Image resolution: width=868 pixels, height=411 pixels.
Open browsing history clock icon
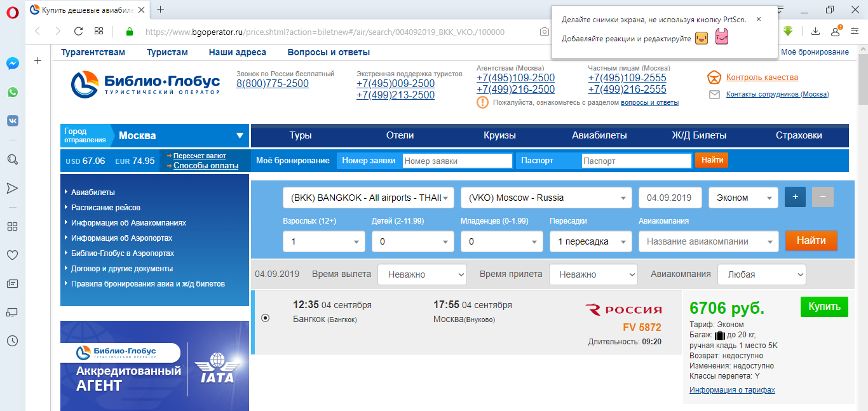12,341
